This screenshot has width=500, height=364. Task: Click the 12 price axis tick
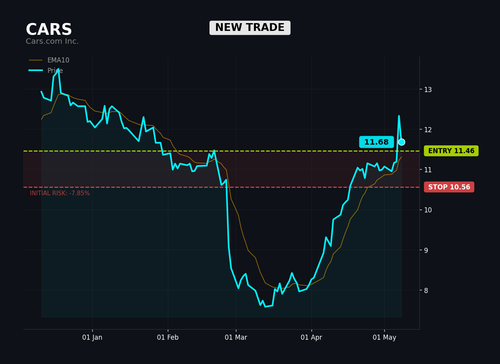click(x=428, y=130)
